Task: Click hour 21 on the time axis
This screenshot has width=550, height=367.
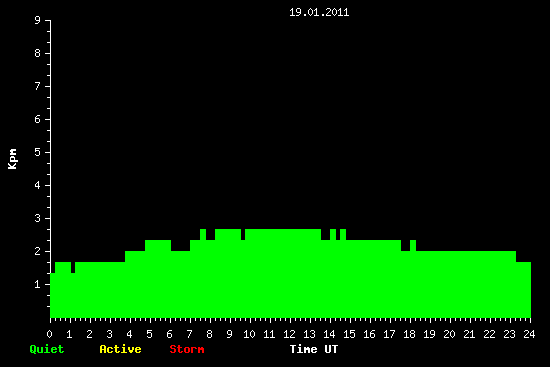Action: pos(469,334)
